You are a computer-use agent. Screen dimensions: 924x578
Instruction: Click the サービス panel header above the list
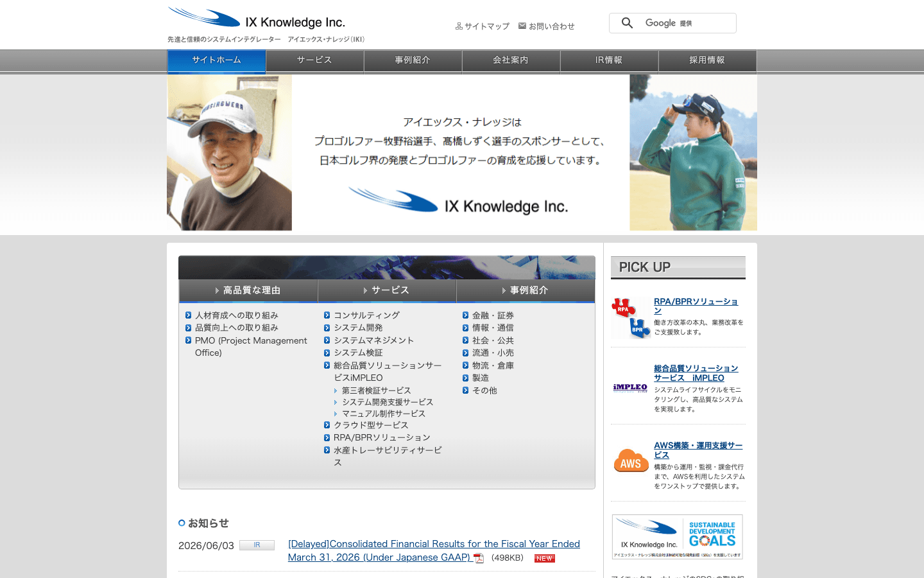pos(387,290)
